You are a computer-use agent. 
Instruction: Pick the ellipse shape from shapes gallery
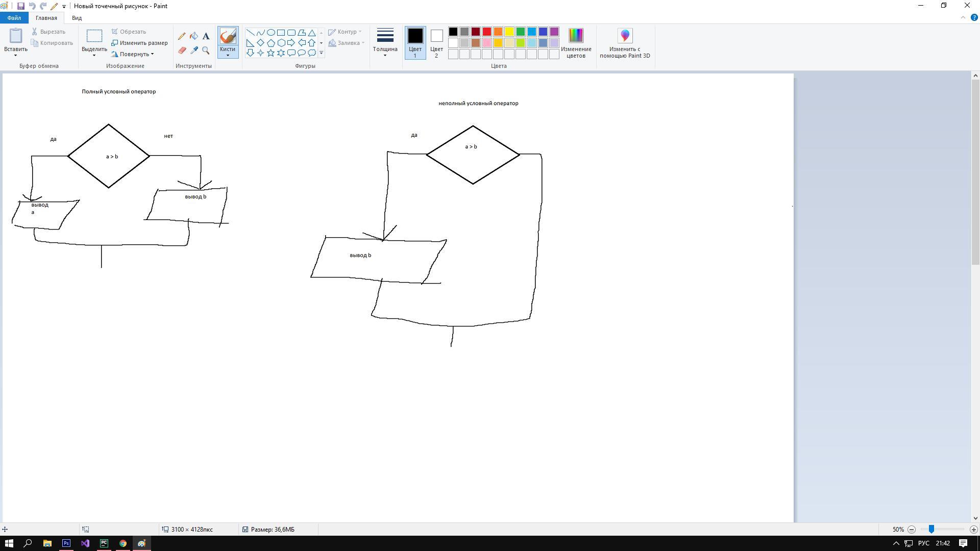[x=271, y=33]
